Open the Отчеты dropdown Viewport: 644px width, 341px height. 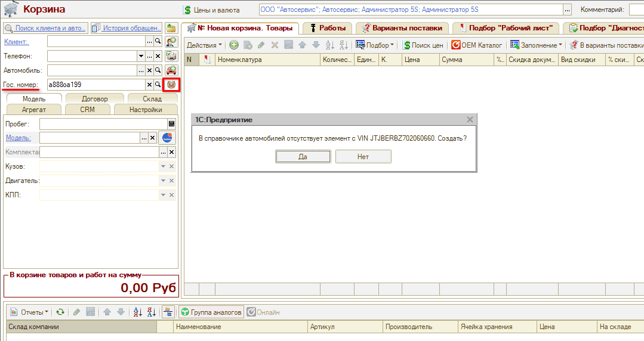[29, 312]
